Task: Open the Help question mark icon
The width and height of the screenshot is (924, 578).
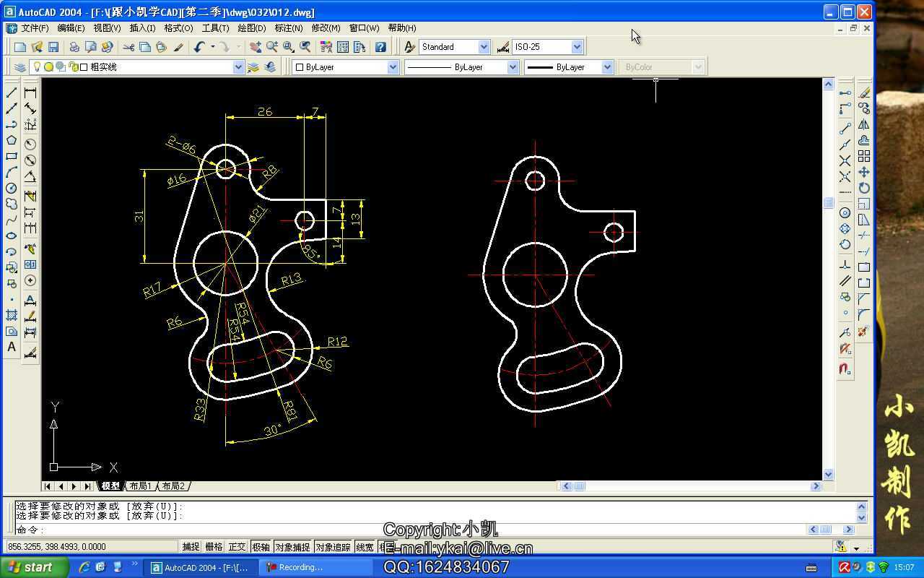Action: (380, 47)
